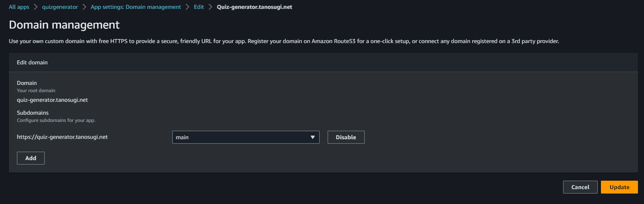Click the chevron after quizgenerator breadcrumb
The image size is (644, 204).
(85, 7)
